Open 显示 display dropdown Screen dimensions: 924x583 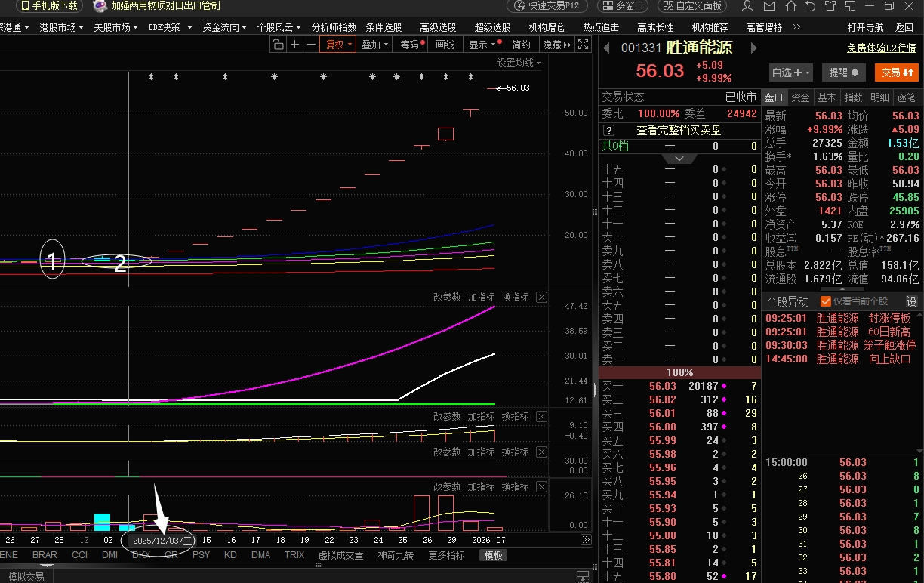click(483, 45)
